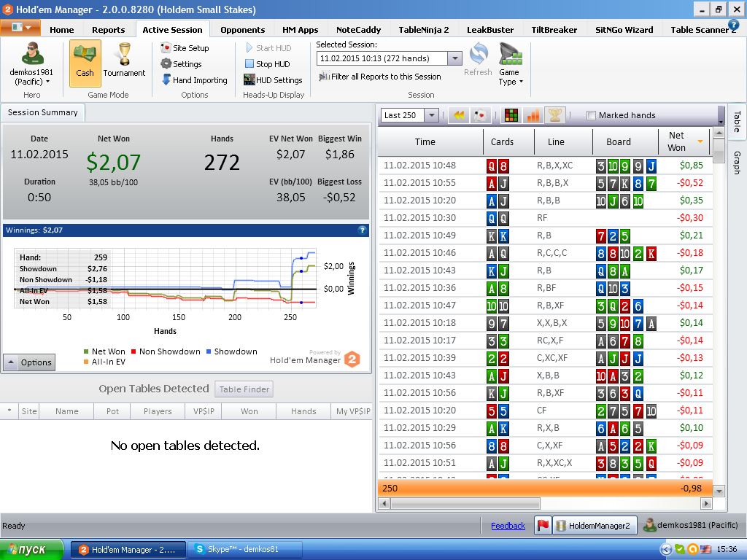
Task: Click the -$0,52 net won value
Action: [x=690, y=183]
